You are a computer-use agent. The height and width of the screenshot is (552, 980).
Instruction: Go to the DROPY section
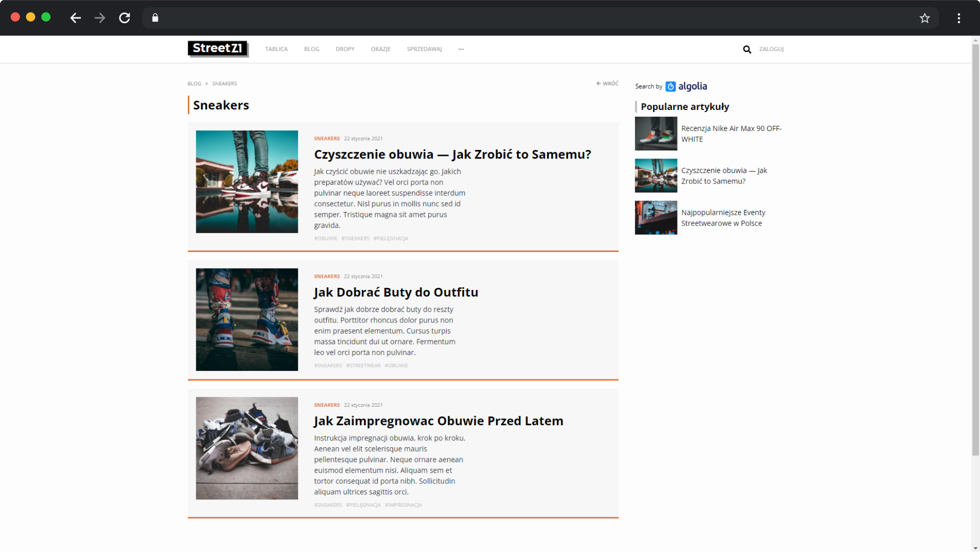[x=345, y=49]
